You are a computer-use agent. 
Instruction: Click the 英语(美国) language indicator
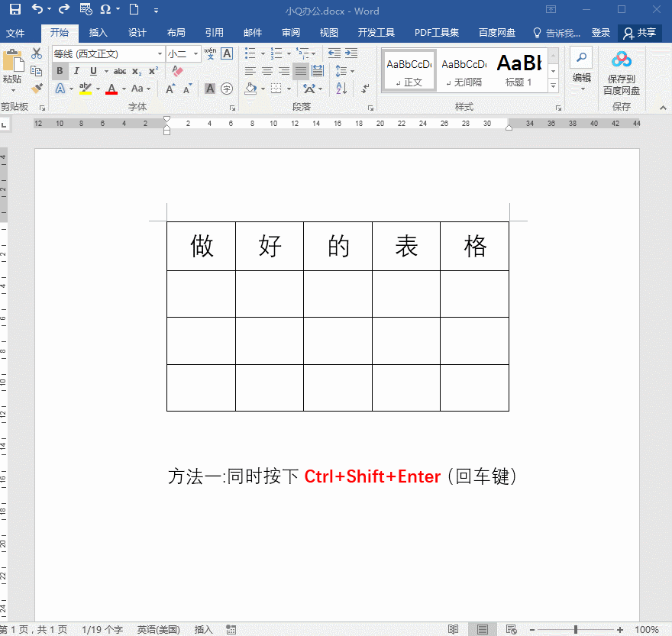coord(158,629)
